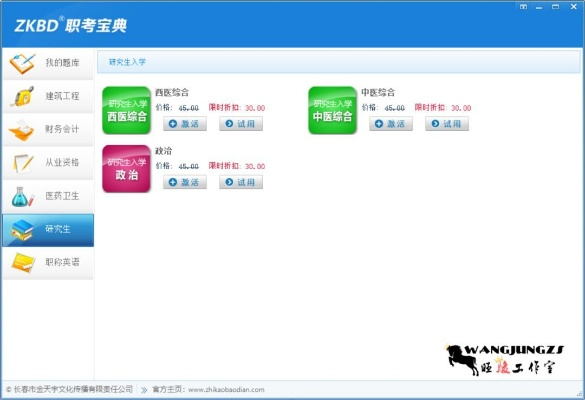Viewport: 585px width, 400px height.
Task: Click the struck price 45.00 for 政治
Action: 188,166
